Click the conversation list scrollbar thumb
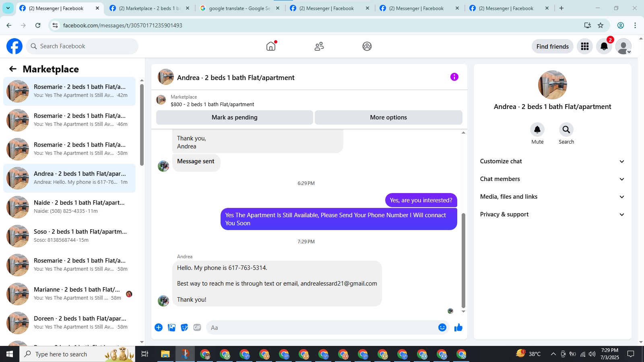Image resolution: width=644 pixels, height=362 pixels. pyautogui.click(x=142, y=125)
